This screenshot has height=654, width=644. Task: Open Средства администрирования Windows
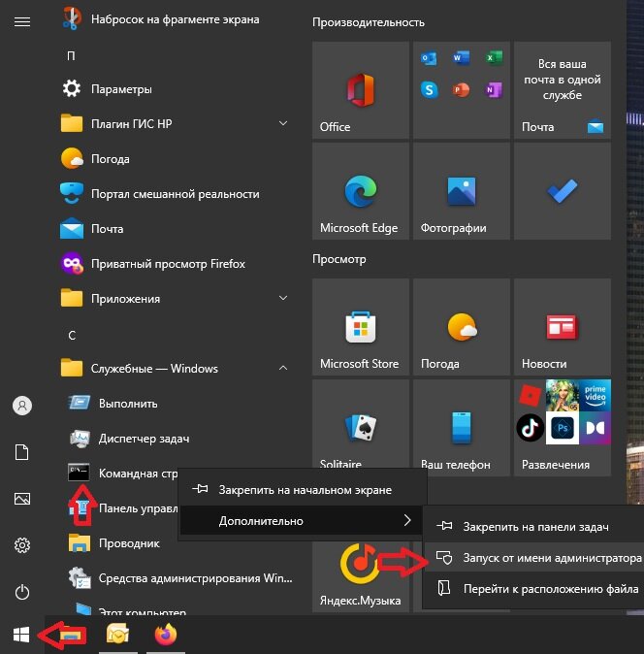pyautogui.click(x=180, y=578)
